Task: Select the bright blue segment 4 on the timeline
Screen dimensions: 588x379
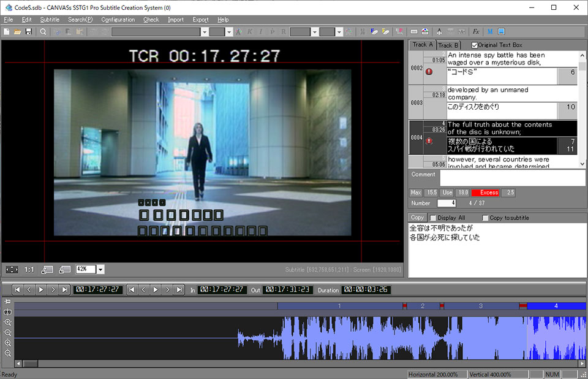Action: click(x=557, y=306)
